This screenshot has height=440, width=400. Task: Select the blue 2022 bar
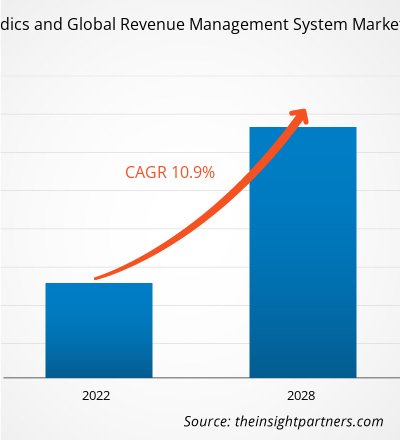coord(99,330)
